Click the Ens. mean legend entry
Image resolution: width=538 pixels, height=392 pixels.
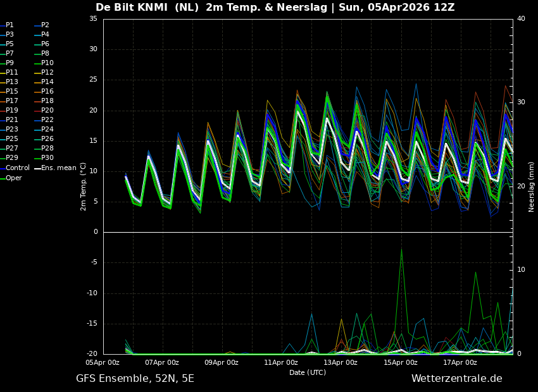tap(58, 168)
